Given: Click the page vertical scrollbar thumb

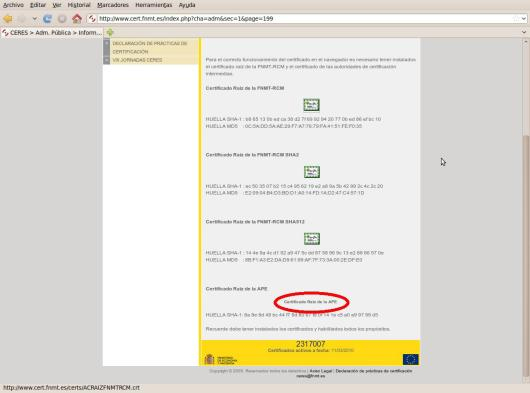Looking at the screenshot, I should click(525, 257).
